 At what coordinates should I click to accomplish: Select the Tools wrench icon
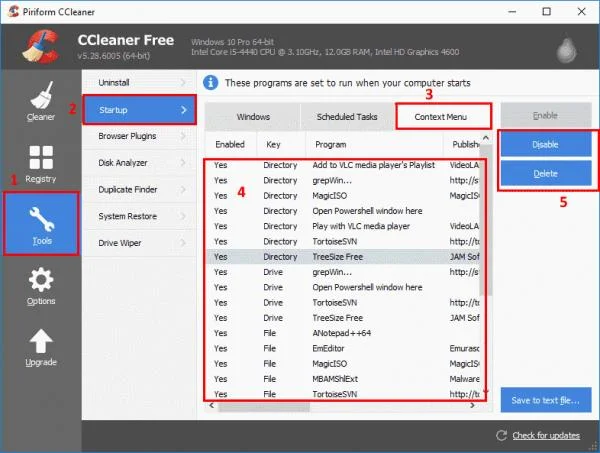[41, 219]
